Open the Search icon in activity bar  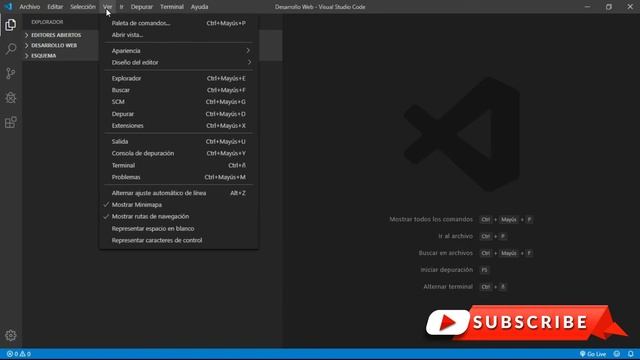(x=11, y=49)
